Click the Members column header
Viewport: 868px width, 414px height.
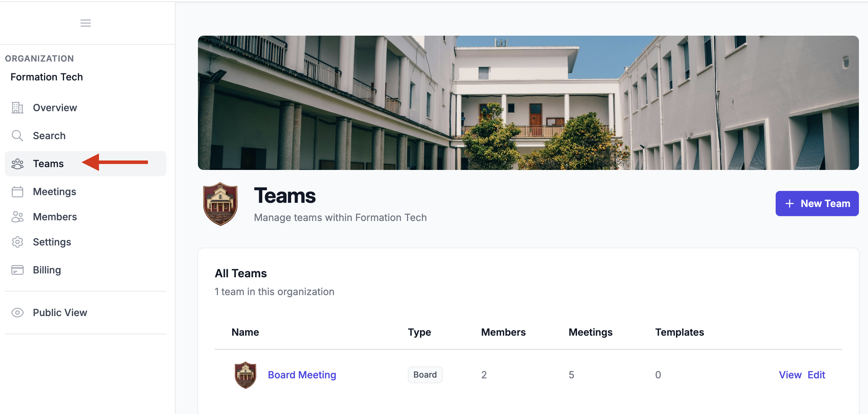503,332
